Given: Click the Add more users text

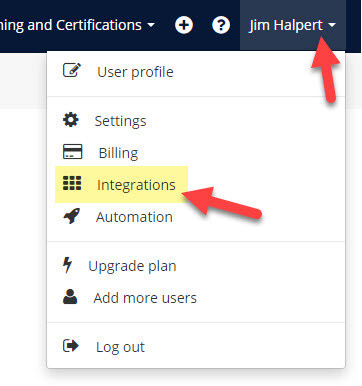Looking at the screenshot, I should coord(145,298).
